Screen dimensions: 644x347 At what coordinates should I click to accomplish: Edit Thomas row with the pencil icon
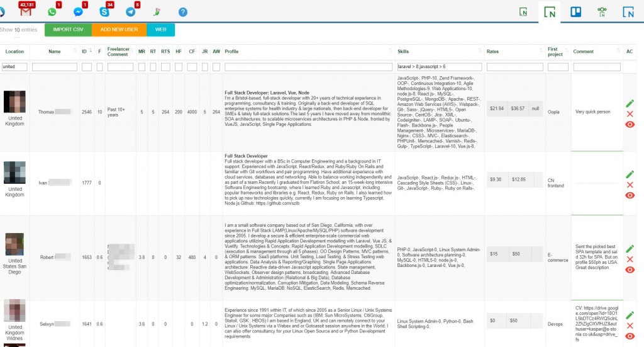tap(630, 103)
